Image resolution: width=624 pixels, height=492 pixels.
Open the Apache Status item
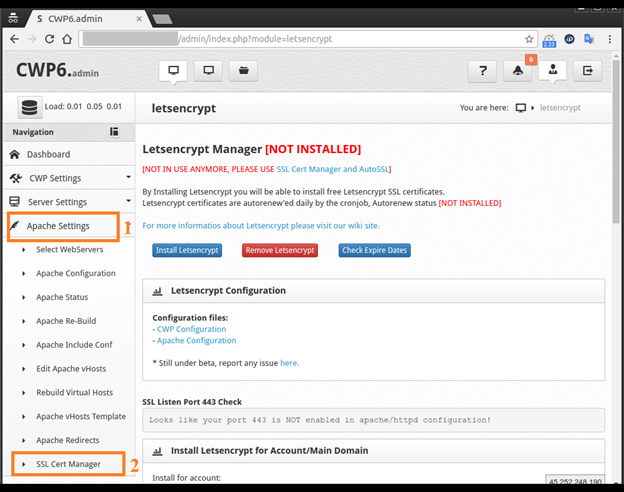point(62,297)
